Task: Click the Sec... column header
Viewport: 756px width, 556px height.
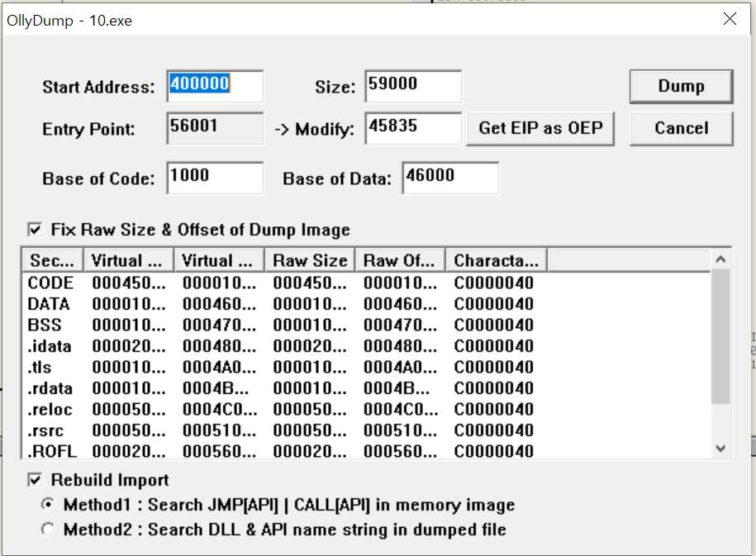Action: [x=53, y=260]
